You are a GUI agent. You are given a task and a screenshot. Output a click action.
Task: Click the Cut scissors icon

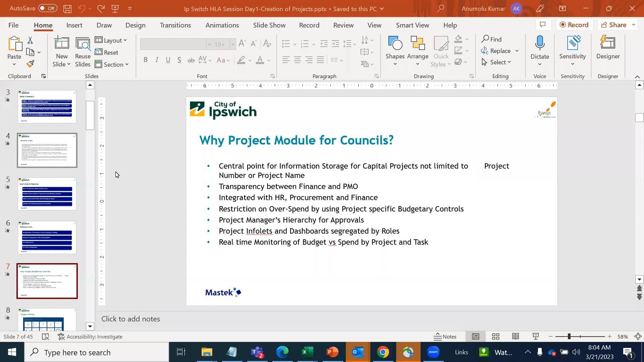click(x=30, y=40)
